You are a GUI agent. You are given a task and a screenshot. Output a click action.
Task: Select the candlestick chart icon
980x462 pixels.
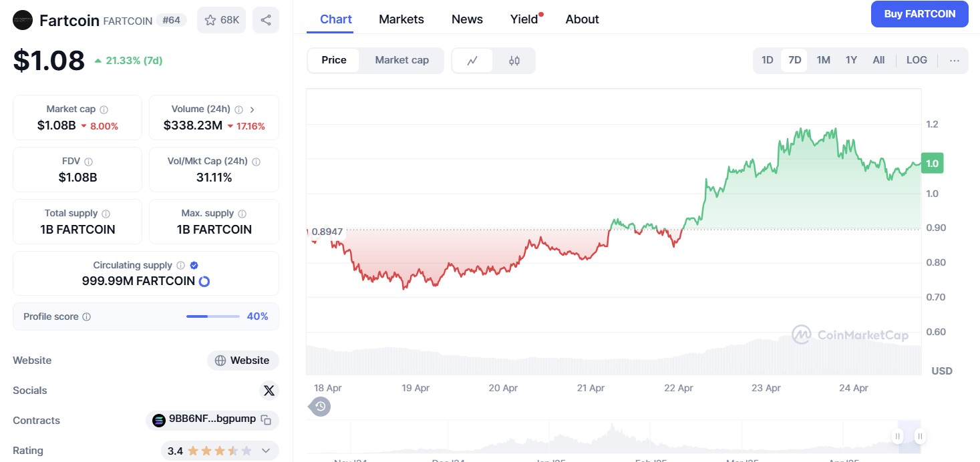click(x=514, y=60)
